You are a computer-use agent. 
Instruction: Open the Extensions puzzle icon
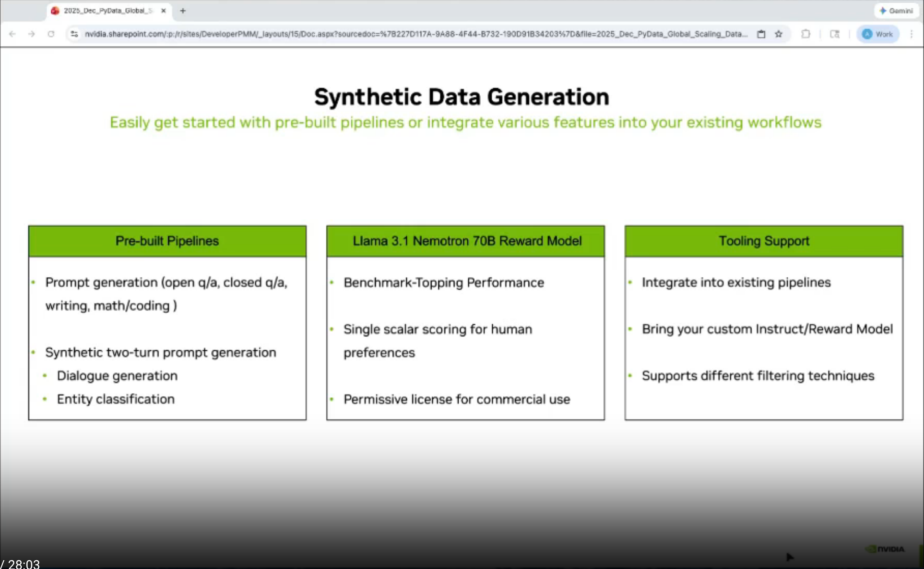[806, 34]
